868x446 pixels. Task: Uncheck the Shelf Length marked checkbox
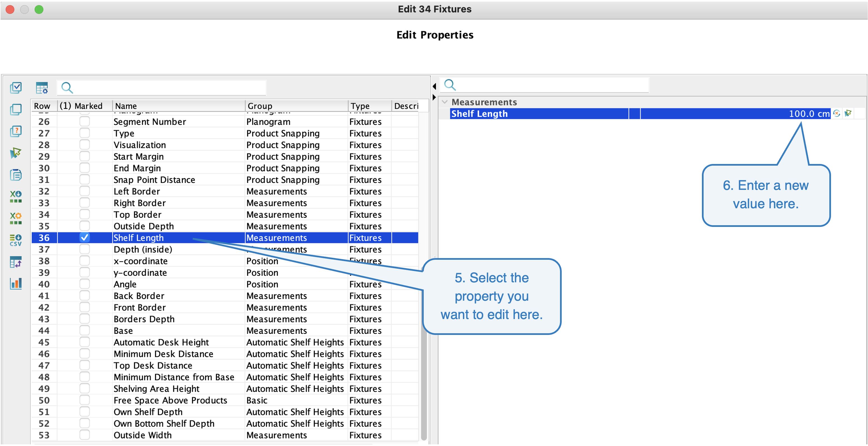85,238
